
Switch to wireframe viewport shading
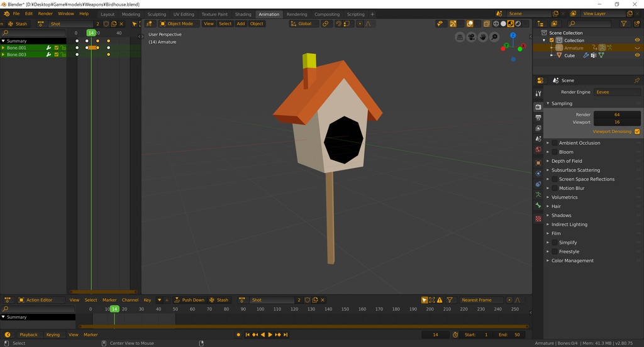coord(496,24)
